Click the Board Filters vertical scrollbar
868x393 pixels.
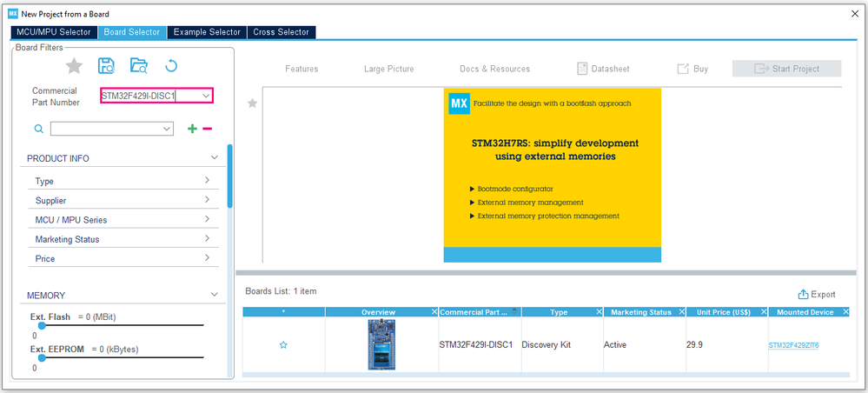pos(229,176)
